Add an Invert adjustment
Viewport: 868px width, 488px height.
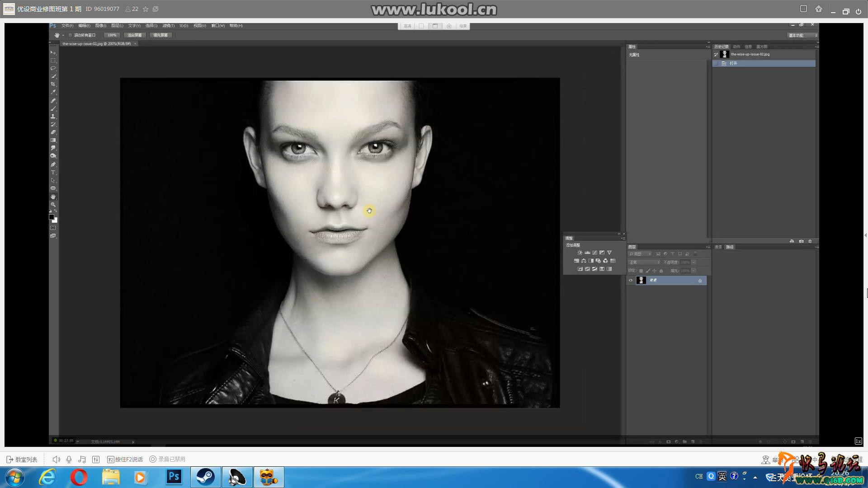click(x=580, y=269)
